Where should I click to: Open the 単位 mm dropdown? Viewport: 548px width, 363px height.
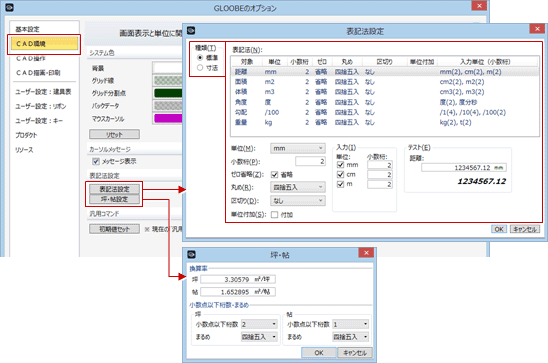pyautogui.click(x=298, y=148)
